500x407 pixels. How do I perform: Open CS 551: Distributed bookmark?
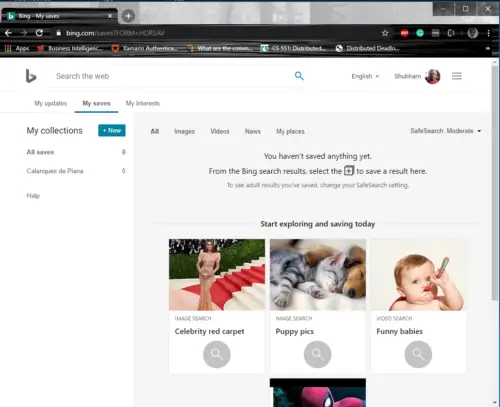(x=293, y=48)
